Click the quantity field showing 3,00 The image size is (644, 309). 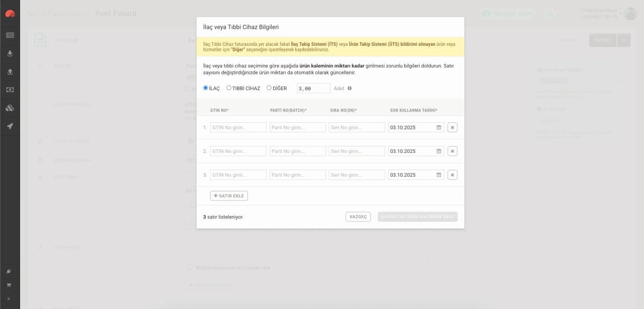pos(313,89)
